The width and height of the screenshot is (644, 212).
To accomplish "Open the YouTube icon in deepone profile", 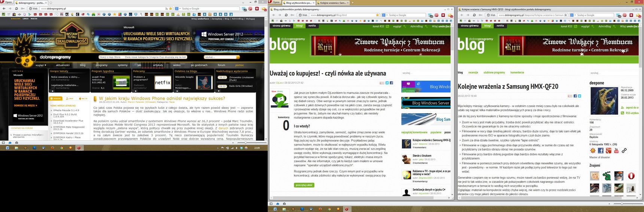I will pos(616,150).
